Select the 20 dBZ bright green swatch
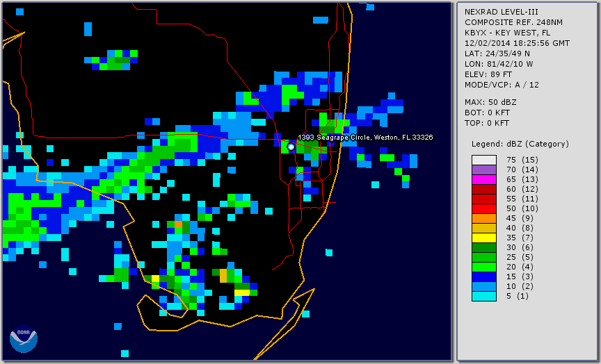The image size is (601, 364). [483, 267]
